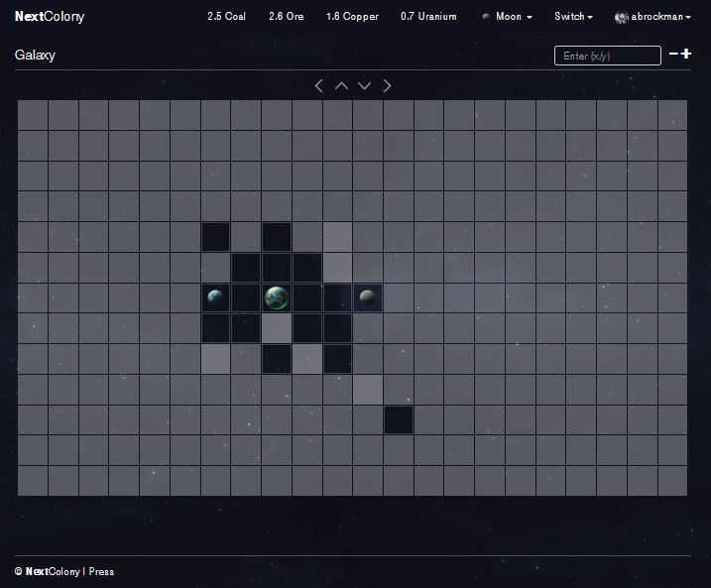The height and width of the screenshot is (588, 711).
Task: Open the Moon planet dropdown
Action: (508, 17)
